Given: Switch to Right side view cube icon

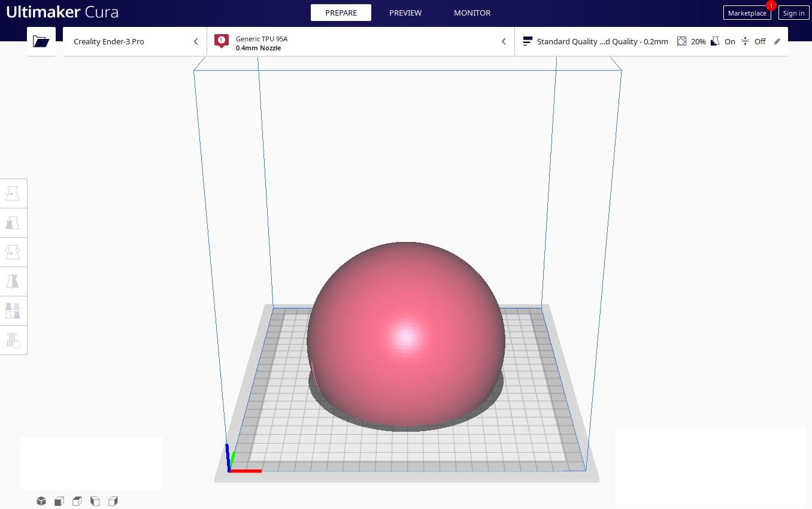Looking at the screenshot, I should tap(113, 501).
